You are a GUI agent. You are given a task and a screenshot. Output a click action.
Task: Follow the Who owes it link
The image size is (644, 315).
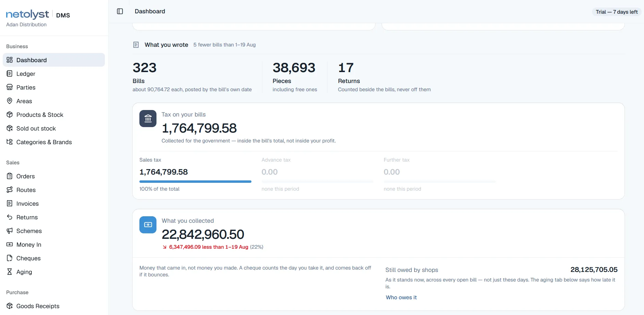(x=401, y=297)
